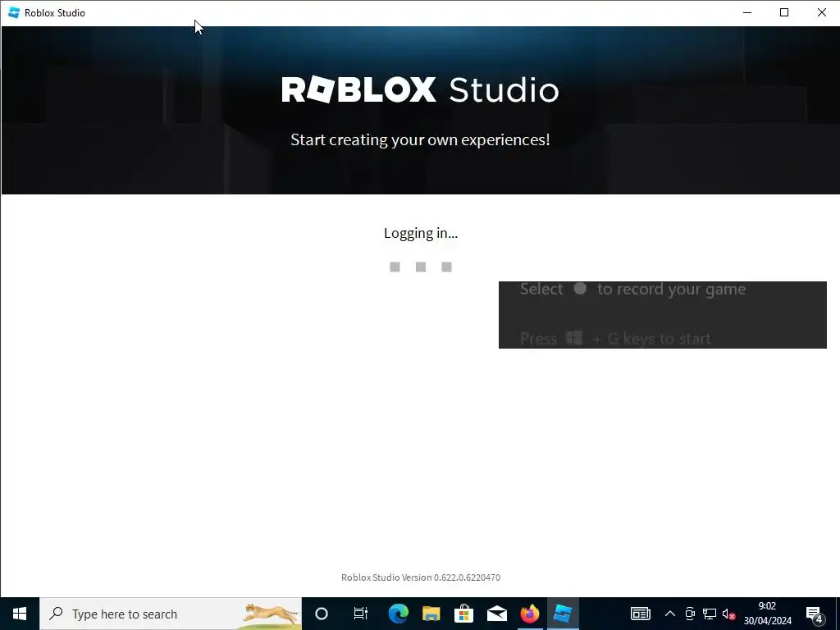840x630 pixels.
Task: Open the Mail app from the taskbar
Action: [497, 614]
